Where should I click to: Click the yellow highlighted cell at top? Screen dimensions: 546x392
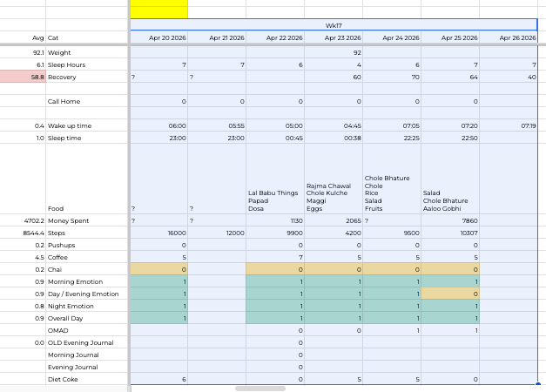tap(158, 9)
